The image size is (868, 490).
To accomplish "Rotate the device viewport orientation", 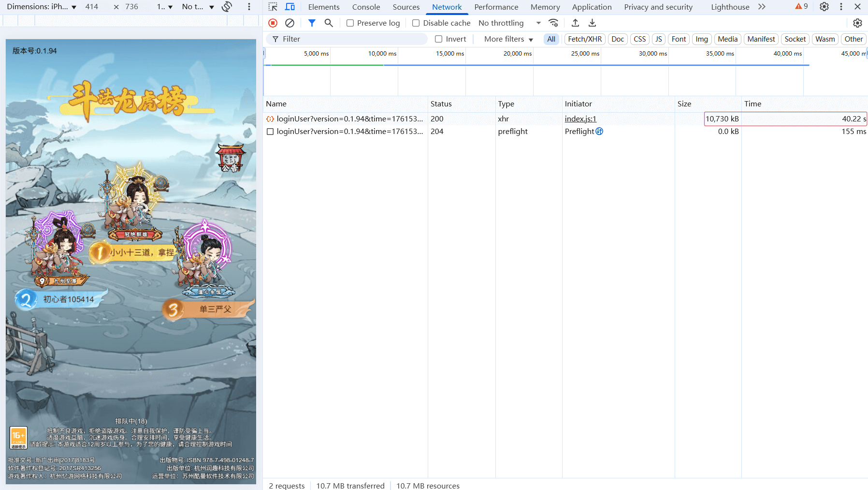I will pyautogui.click(x=227, y=7).
